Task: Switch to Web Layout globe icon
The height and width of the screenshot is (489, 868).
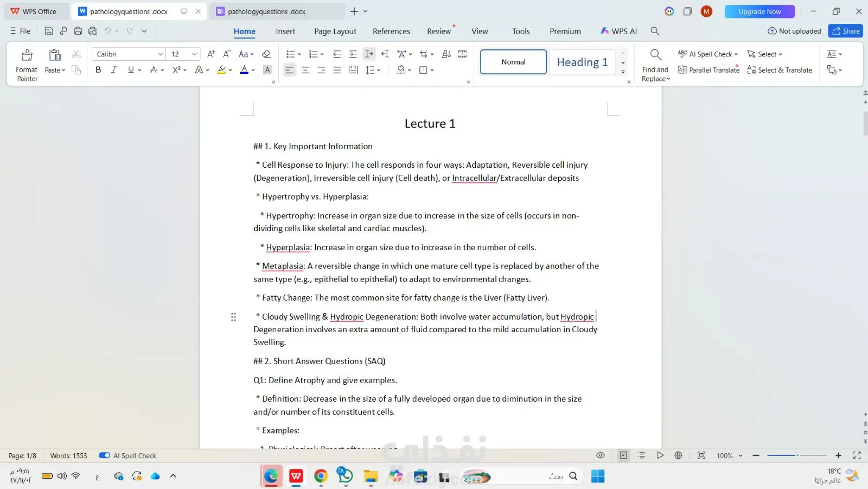Action: click(678, 455)
